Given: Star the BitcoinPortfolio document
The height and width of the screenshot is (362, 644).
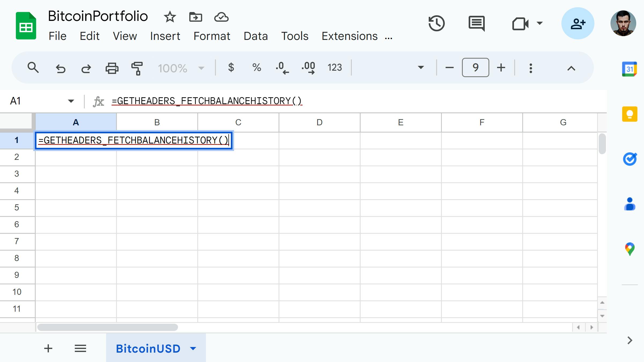Looking at the screenshot, I should point(170,17).
